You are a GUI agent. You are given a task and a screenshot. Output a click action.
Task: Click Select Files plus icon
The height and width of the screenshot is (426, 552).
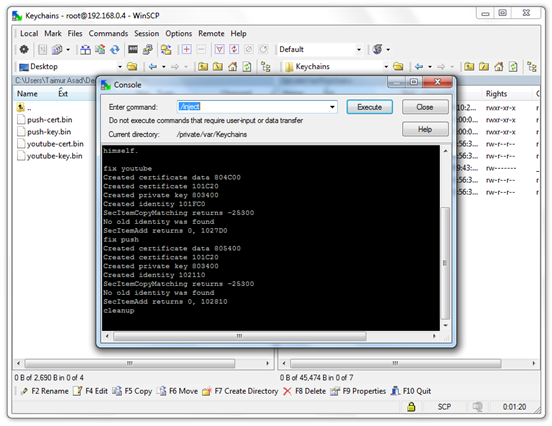click(x=187, y=49)
